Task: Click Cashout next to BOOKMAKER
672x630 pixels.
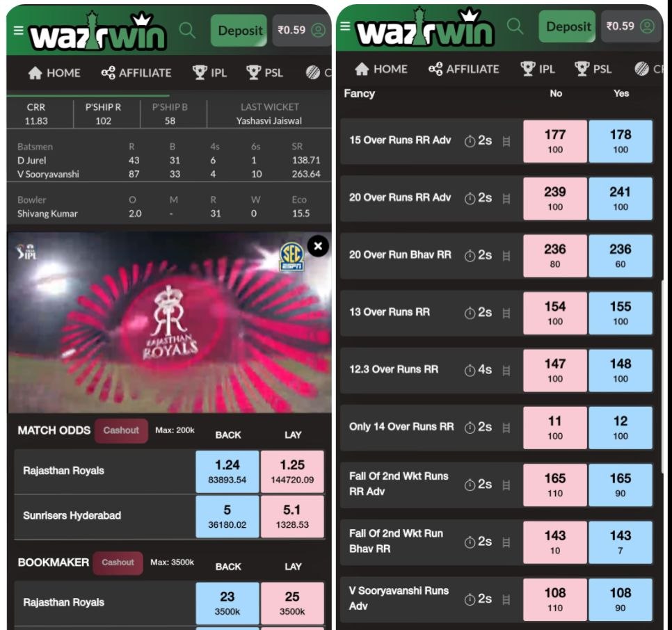Action: [118, 563]
